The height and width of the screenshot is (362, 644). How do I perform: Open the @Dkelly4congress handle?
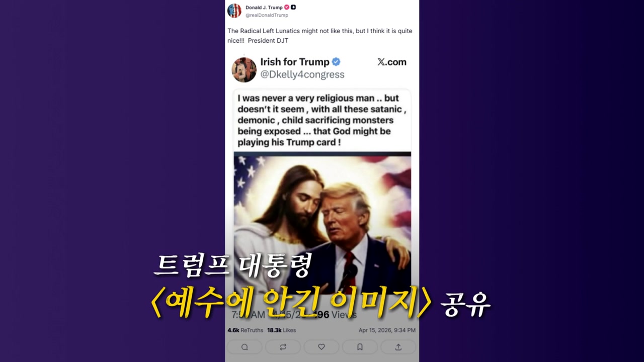[302, 74]
